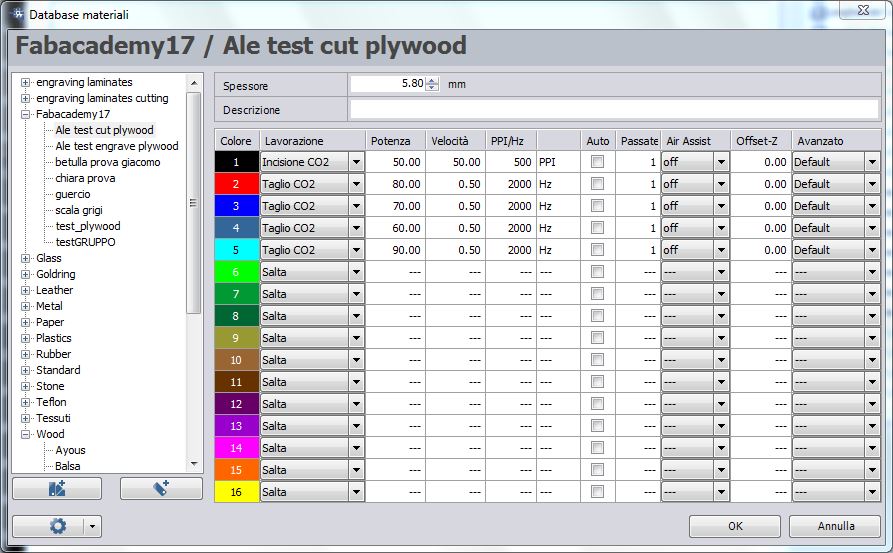Select scala grigi material
893x553 pixels.
coord(79,210)
